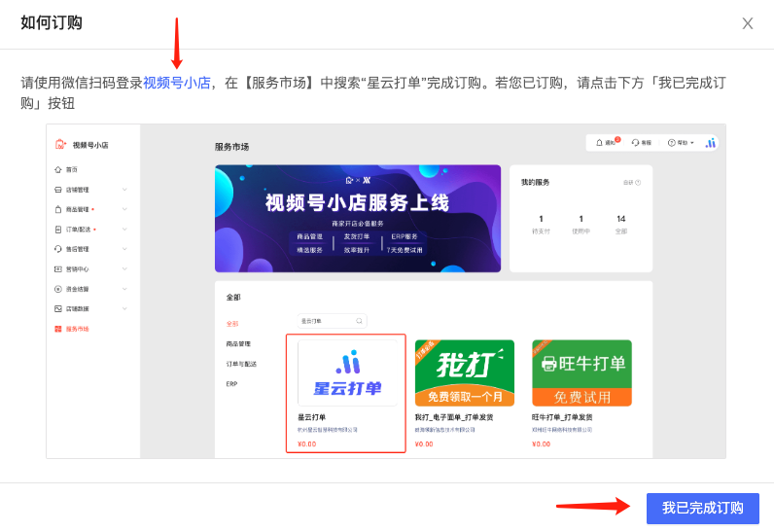The image size is (774, 532).
Task: Select the red 全部 category filter
Action: coord(232,324)
